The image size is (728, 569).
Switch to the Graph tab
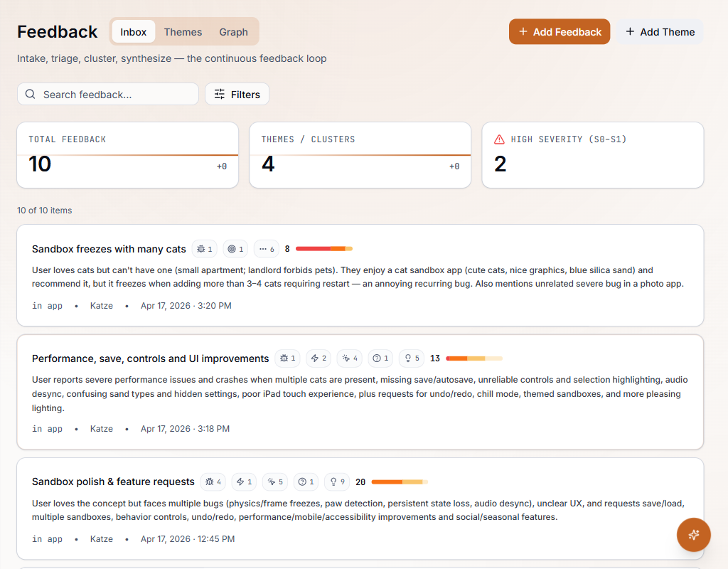233,32
